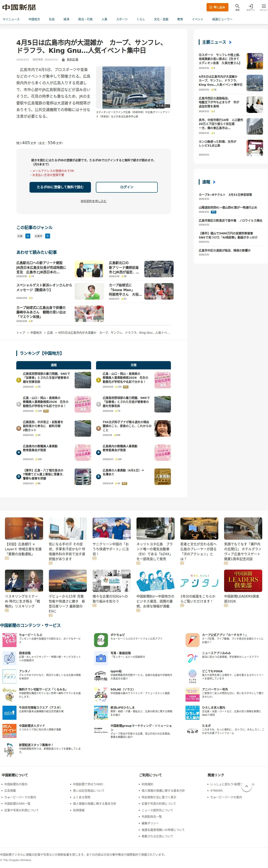The height and width of the screenshot is (868, 268).
Task: Open 広島市中区の道路が陥没 headline
Action: (224, 250)
